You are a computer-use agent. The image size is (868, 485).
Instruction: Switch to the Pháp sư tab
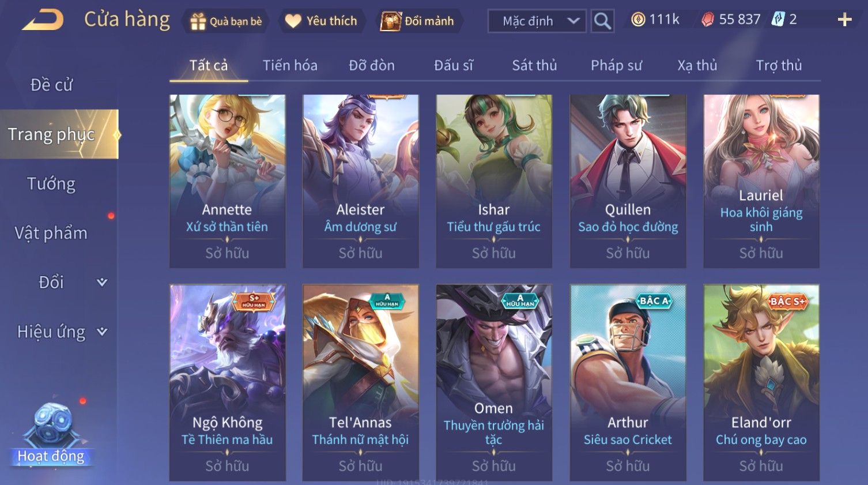pos(616,66)
